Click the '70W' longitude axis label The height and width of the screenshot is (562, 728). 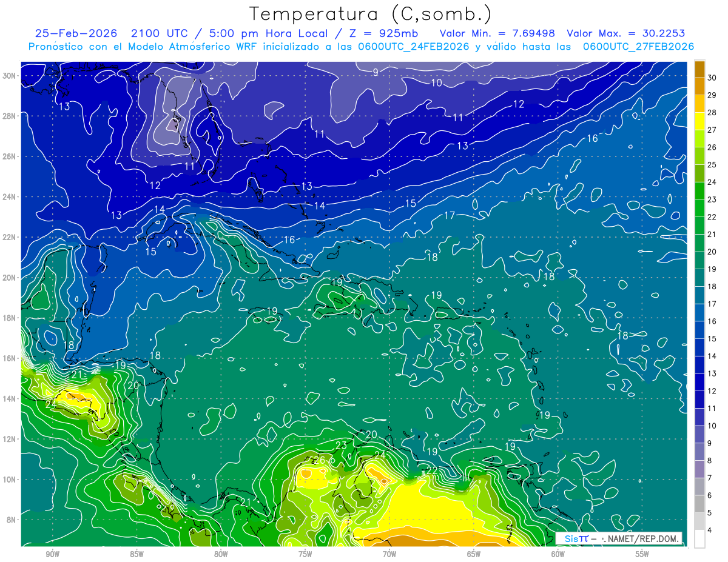coord(389,554)
